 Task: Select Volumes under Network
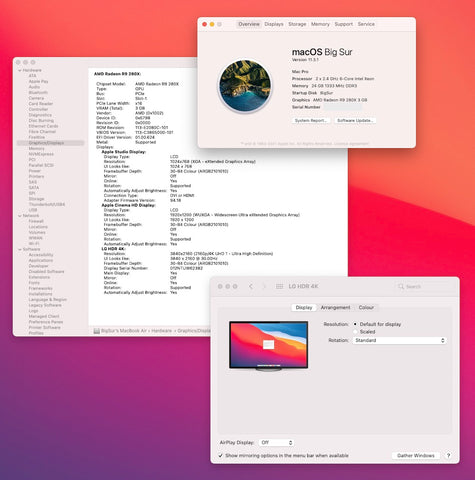[x=37, y=232]
